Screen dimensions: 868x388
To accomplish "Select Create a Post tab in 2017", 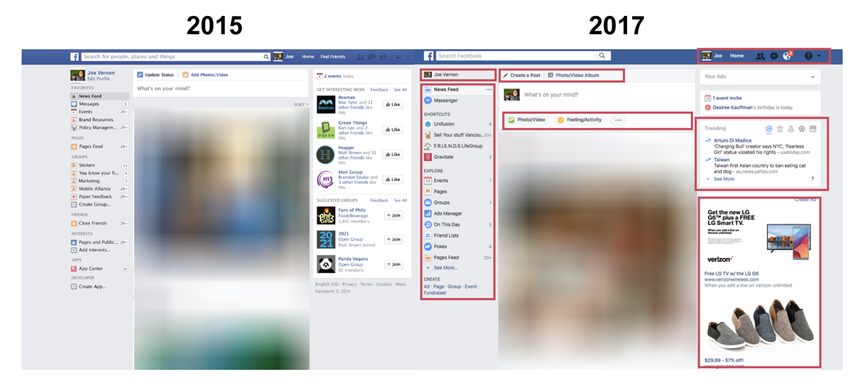I will [521, 75].
